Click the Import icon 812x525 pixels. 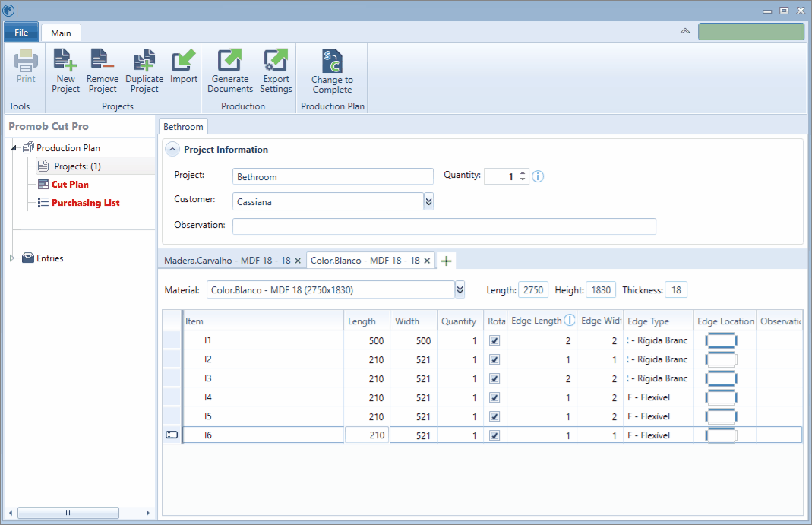[x=183, y=59]
